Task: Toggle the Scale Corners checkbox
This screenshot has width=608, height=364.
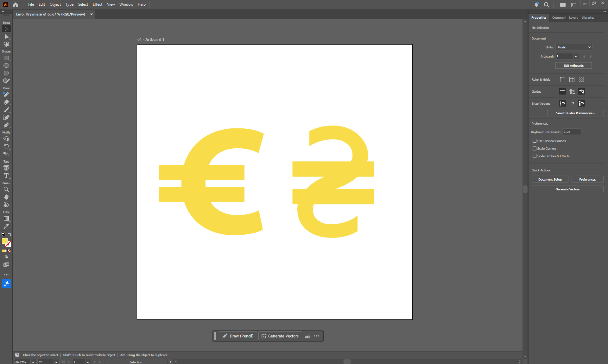Action: click(x=535, y=149)
